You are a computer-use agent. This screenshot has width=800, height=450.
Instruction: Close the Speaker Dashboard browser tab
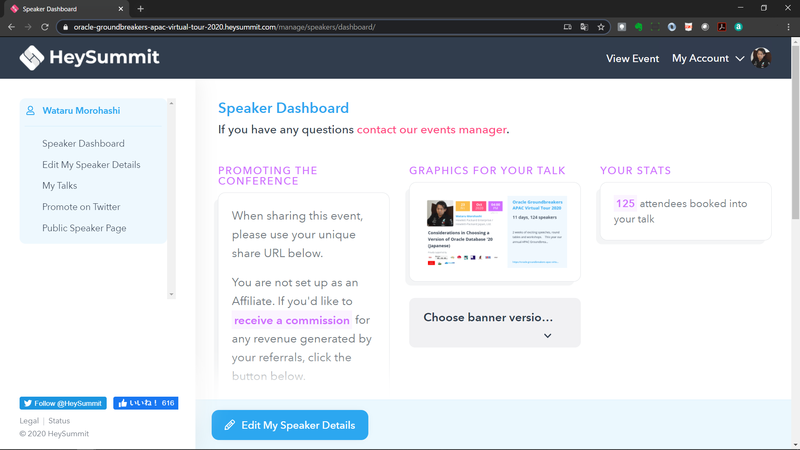pyautogui.click(x=121, y=9)
